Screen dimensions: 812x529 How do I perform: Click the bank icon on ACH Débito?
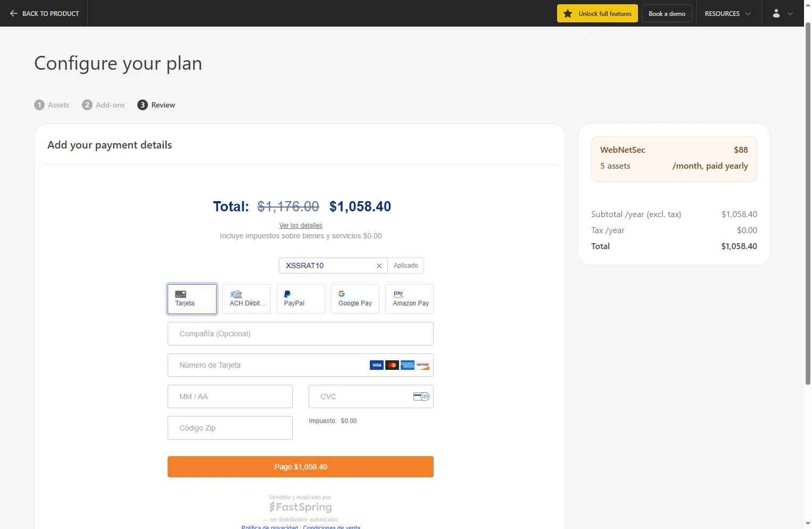(236, 294)
